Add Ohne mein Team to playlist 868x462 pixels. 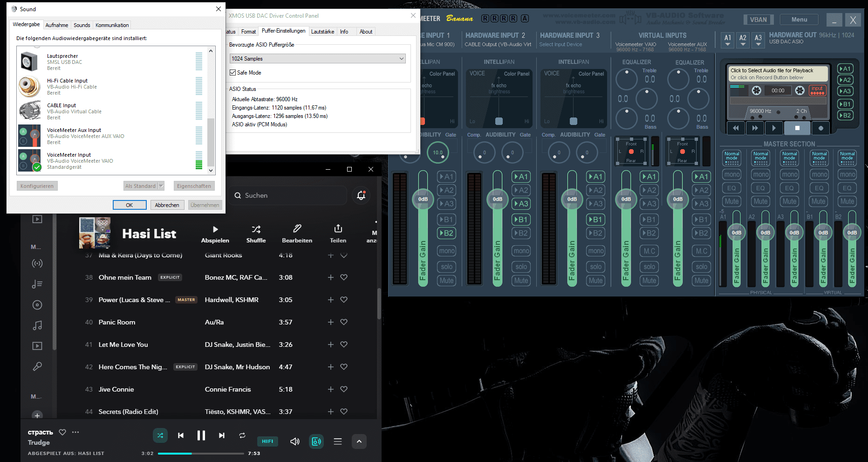click(x=331, y=277)
